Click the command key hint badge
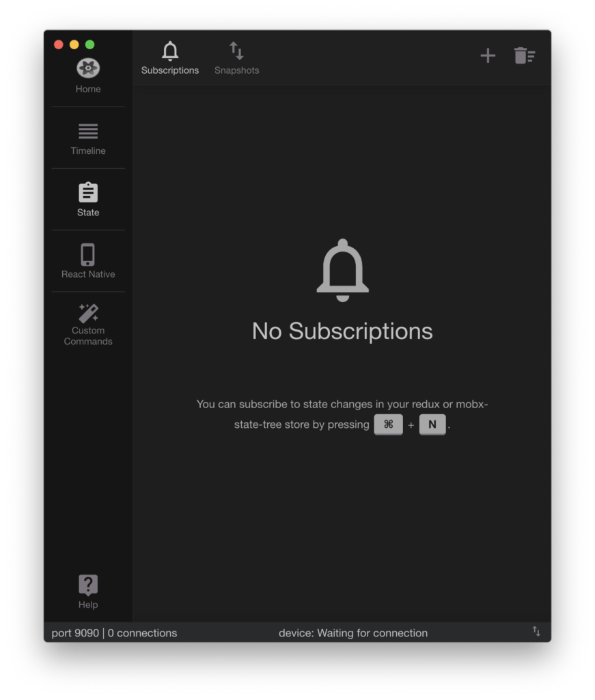Image resolution: width=595 pixels, height=700 pixels. (388, 424)
